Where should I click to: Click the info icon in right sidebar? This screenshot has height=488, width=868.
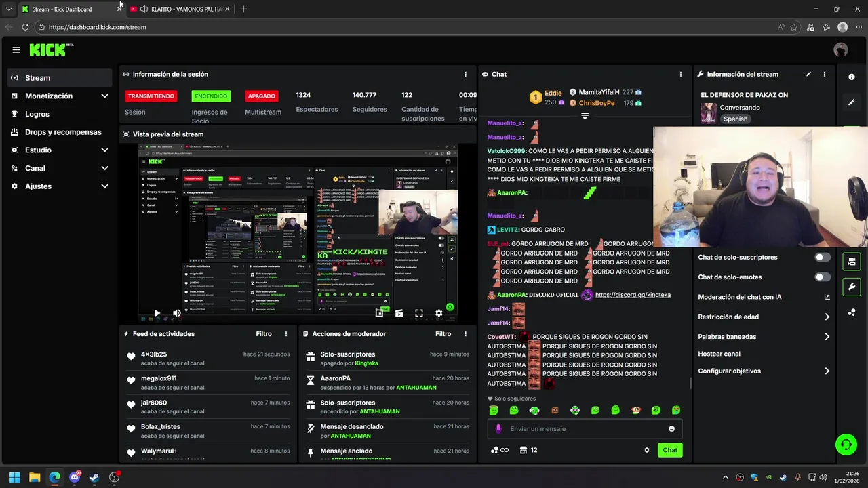click(852, 77)
